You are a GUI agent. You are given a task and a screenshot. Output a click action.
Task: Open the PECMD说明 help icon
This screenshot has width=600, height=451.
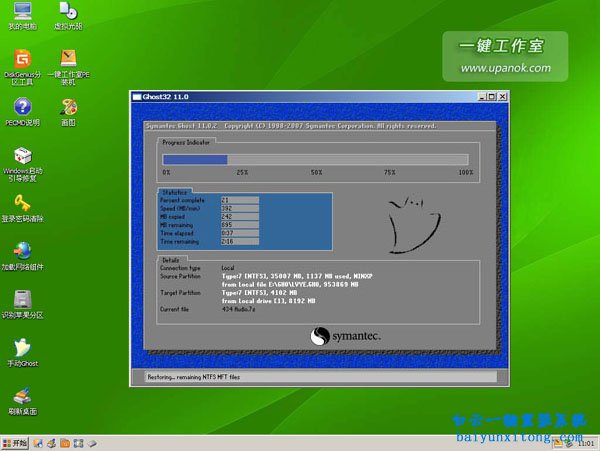coord(21,106)
